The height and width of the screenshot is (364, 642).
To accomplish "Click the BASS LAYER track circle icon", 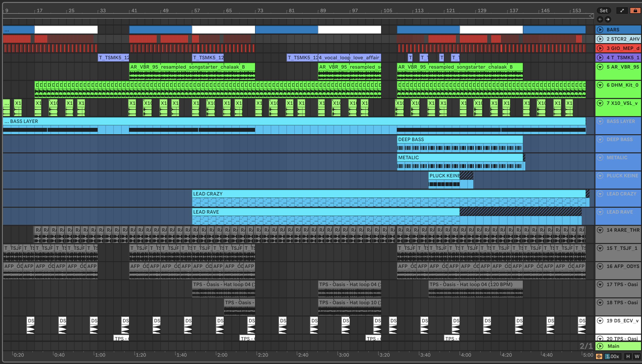I will 600,121.
